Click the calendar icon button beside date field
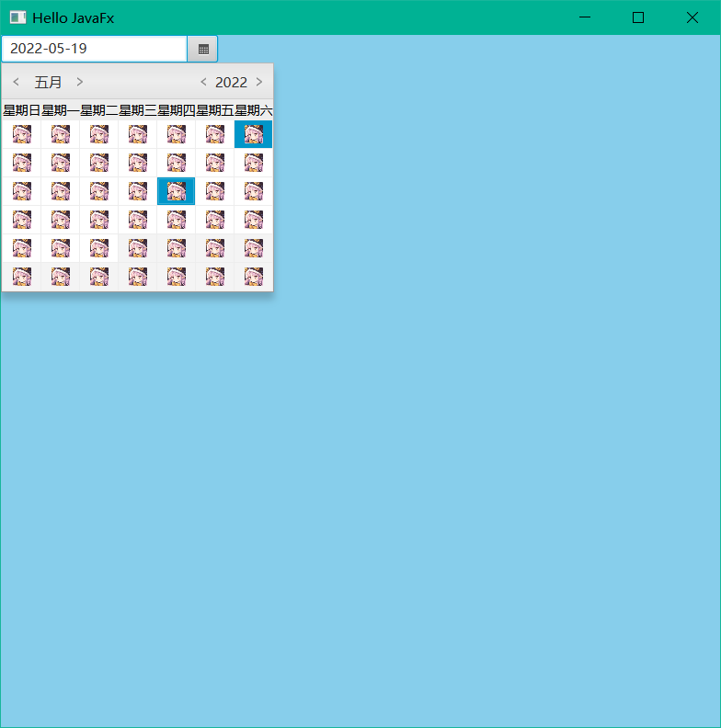 tap(202, 49)
